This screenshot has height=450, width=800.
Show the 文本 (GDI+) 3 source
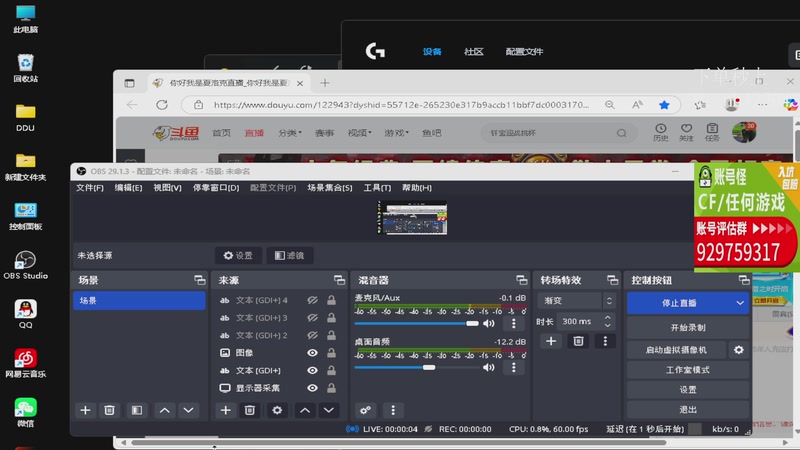coord(312,318)
